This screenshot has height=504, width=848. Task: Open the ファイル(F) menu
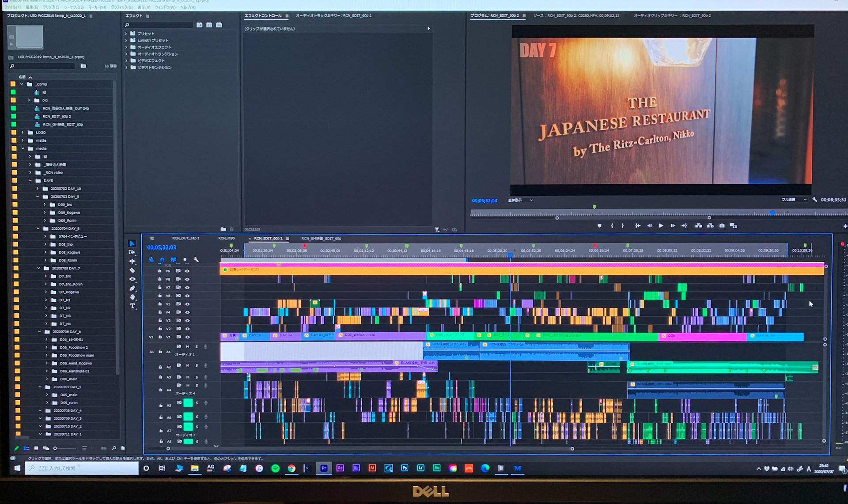pos(12,8)
